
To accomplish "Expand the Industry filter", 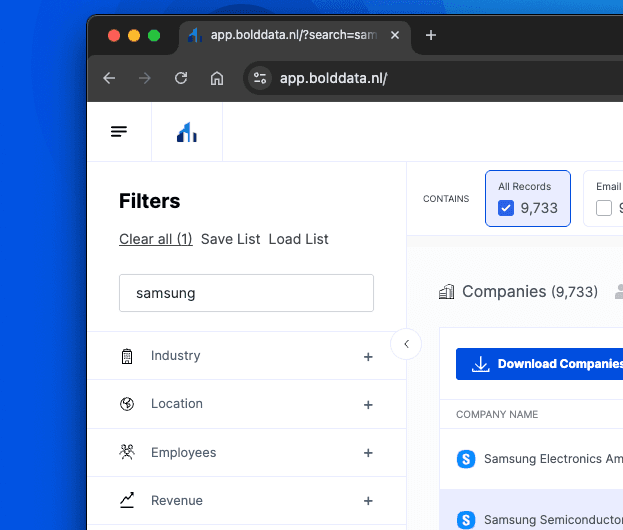I will click(368, 357).
